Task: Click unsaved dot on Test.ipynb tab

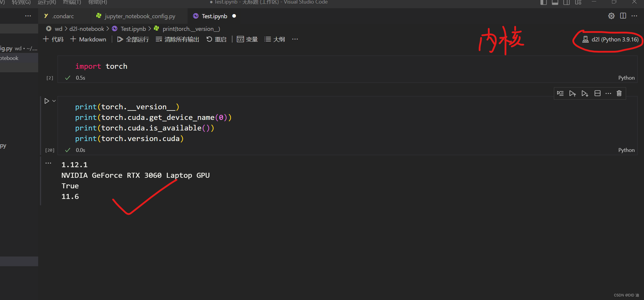Action: [234, 16]
